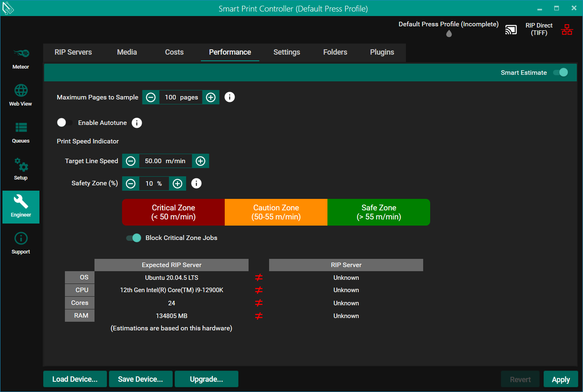Screen dimensions: 583x392
Task: Click the cast screen icon
Action: (511, 30)
